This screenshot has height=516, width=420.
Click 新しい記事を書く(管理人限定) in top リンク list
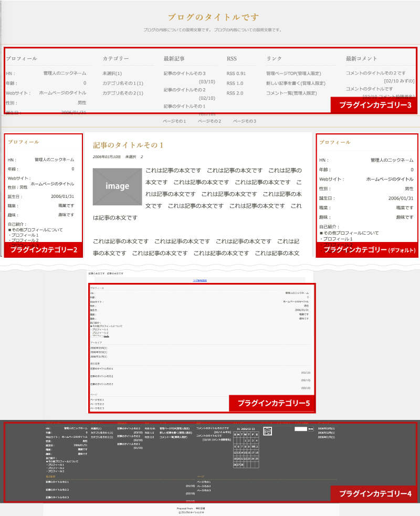(x=296, y=83)
